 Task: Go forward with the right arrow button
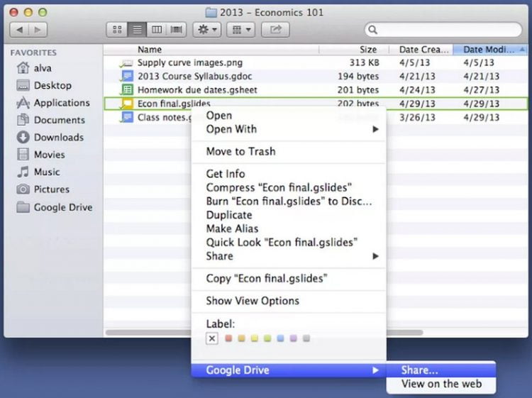click(x=38, y=30)
